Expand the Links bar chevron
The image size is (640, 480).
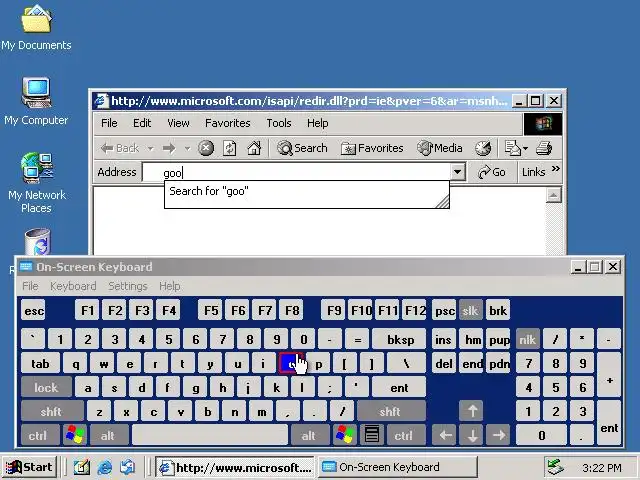pos(556,169)
